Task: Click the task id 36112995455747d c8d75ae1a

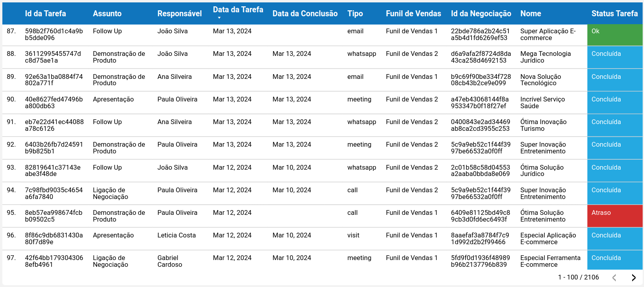Action: (53, 57)
